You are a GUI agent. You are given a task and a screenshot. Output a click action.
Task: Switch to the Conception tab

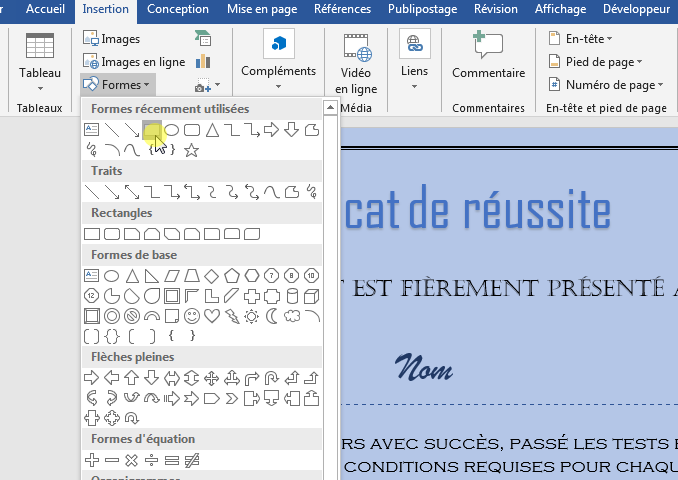click(178, 9)
